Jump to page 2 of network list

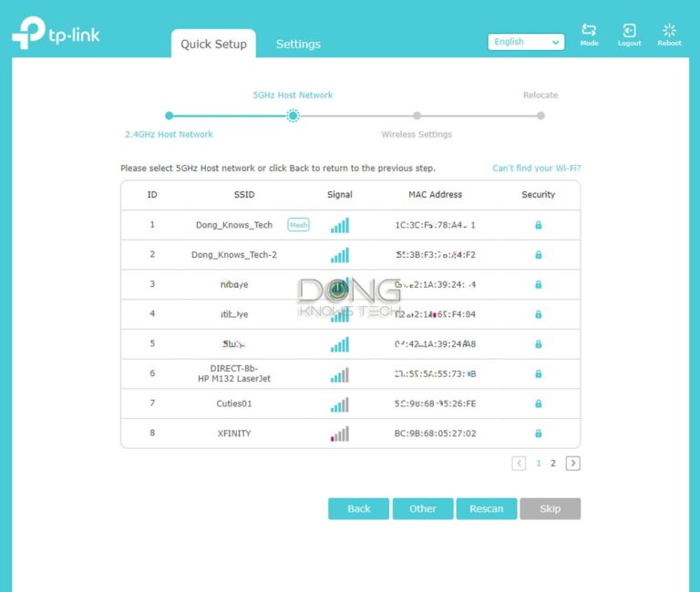552,464
